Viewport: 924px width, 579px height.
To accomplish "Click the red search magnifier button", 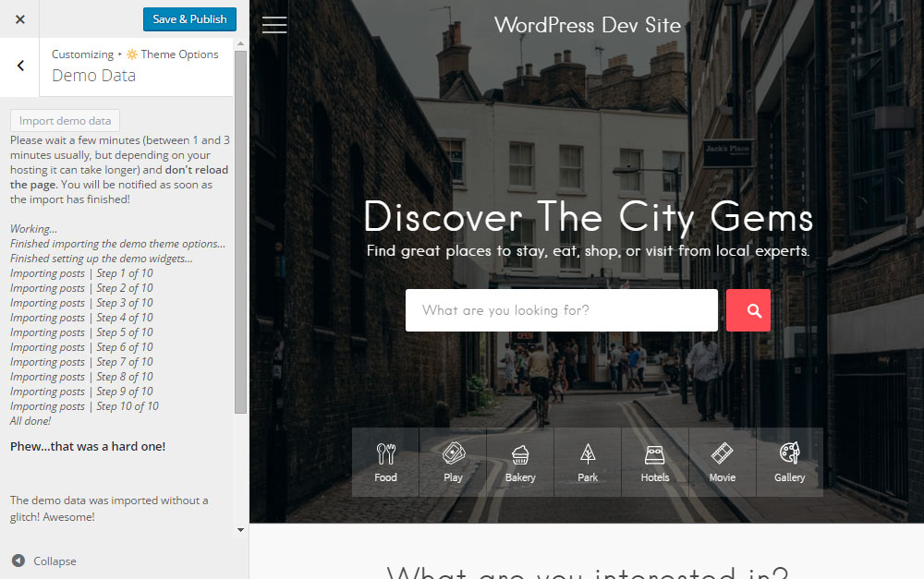I will click(x=748, y=310).
